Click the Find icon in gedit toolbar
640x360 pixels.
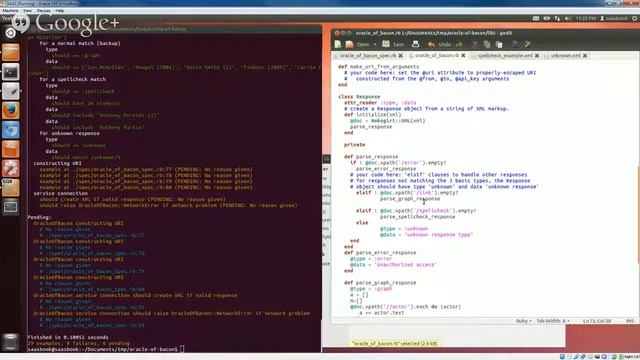click(x=515, y=44)
